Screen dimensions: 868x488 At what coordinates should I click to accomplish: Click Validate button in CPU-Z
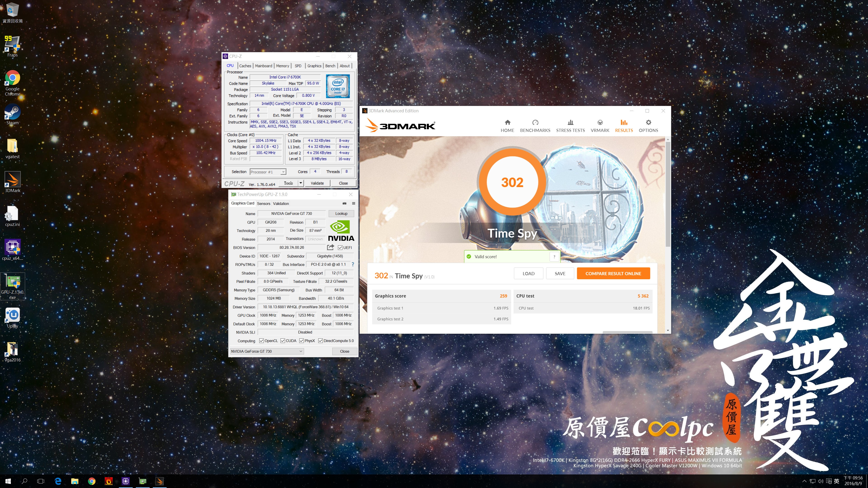[x=317, y=183]
